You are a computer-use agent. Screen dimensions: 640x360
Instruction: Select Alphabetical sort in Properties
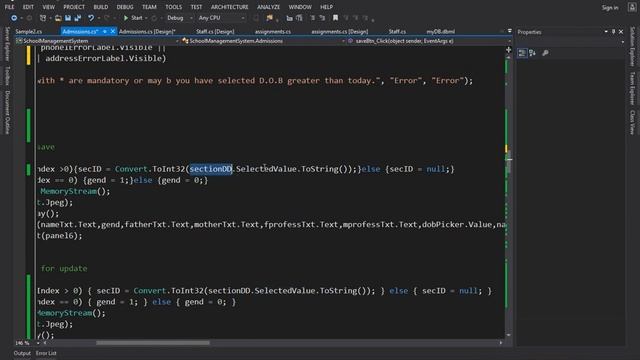click(532, 53)
